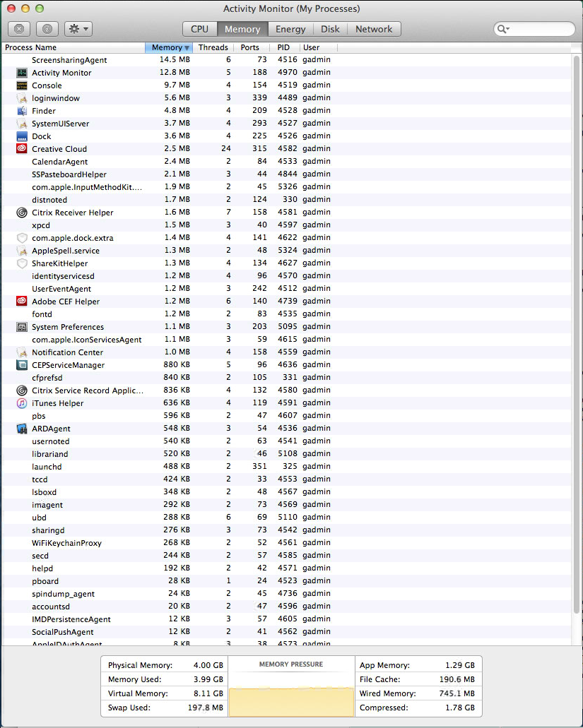Click the Notification Center process icon
Image resolution: width=583 pixels, height=728 pixels.
pos(22,352)
